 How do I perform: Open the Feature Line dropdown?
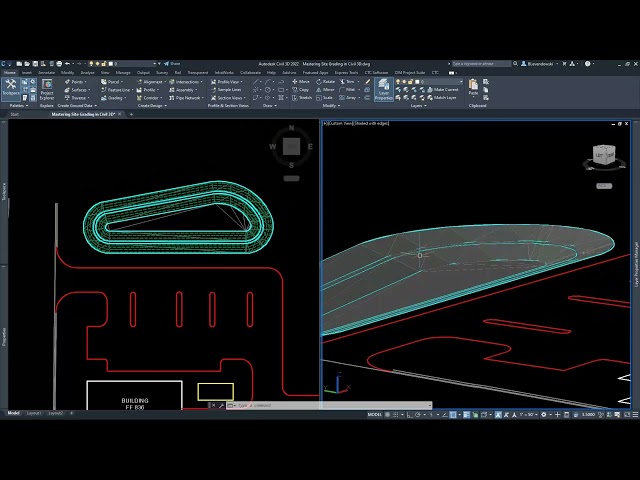point(118,89)
